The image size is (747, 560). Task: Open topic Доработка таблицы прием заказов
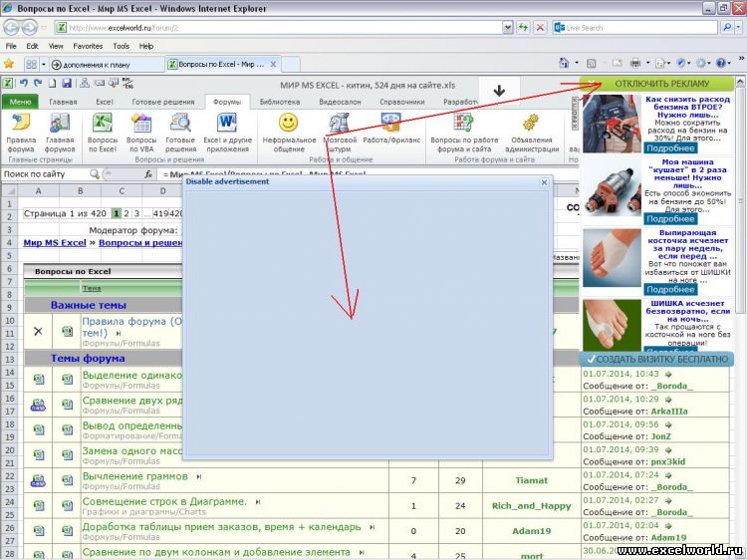click(221, 527)
